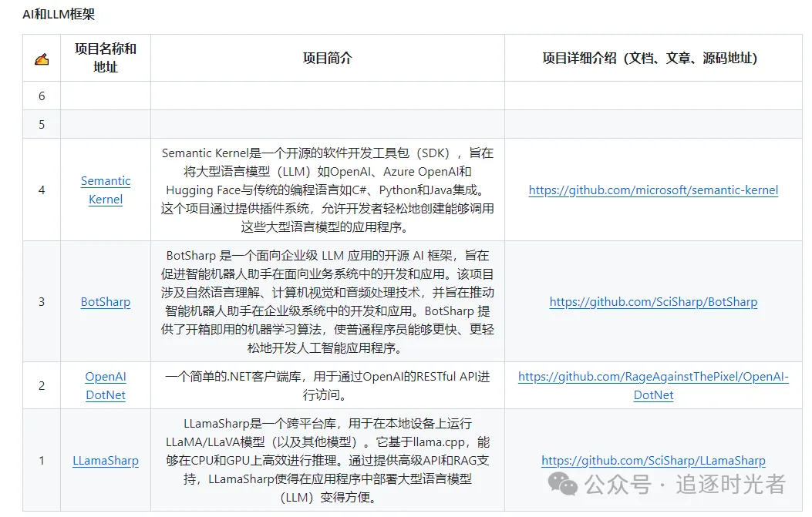
Task: Select the 项目详细介绍 column header
Action: click(652, 58)
